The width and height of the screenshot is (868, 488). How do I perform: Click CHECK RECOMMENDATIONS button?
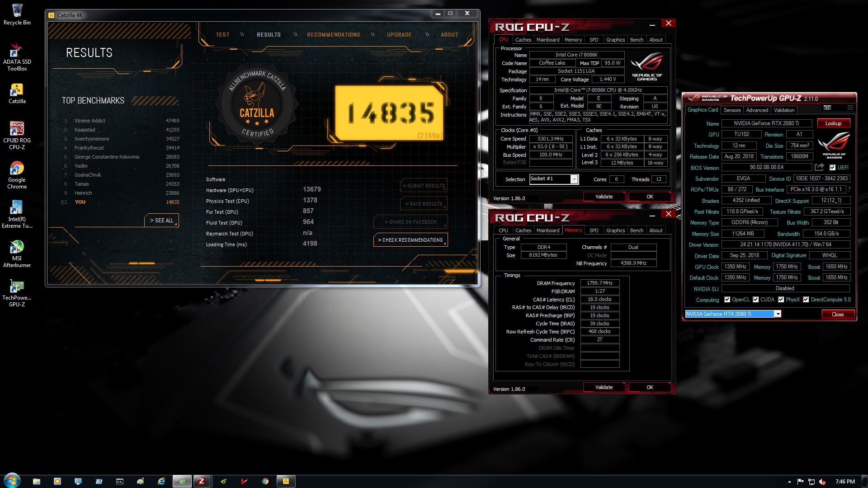point(410,240)
